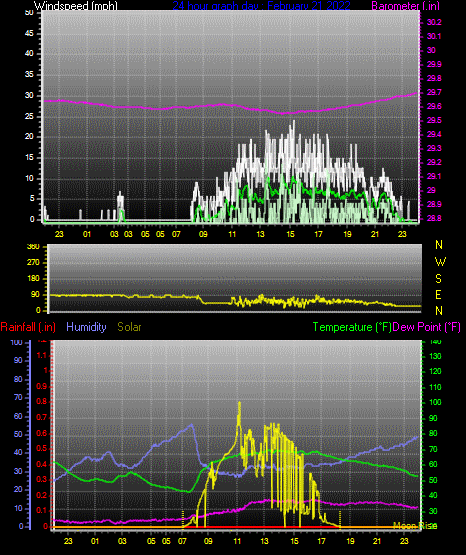
Task: Select the 70 tick on the humidity axis
Action: pyautogui.click(x=18, y=397)
